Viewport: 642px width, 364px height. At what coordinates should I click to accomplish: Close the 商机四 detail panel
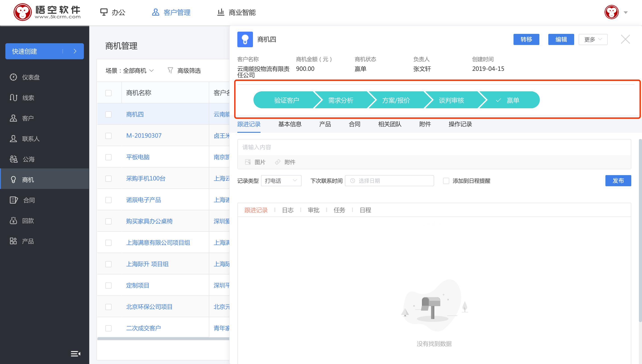point(625,39)
